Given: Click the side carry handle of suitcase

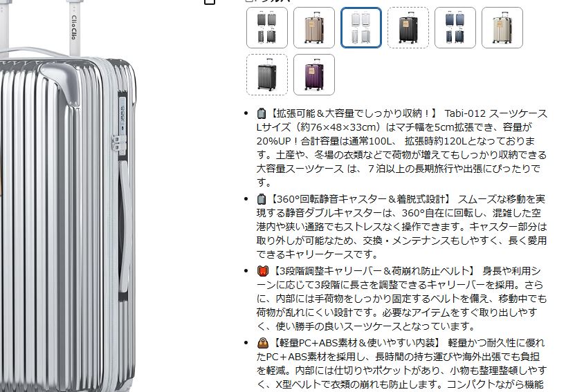Looking at the screenshot, I should 125,225.
